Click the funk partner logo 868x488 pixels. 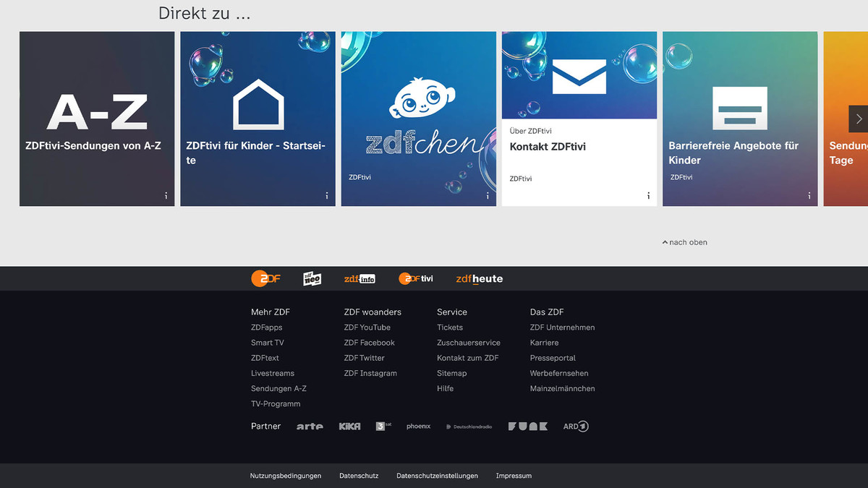[527, 426]
